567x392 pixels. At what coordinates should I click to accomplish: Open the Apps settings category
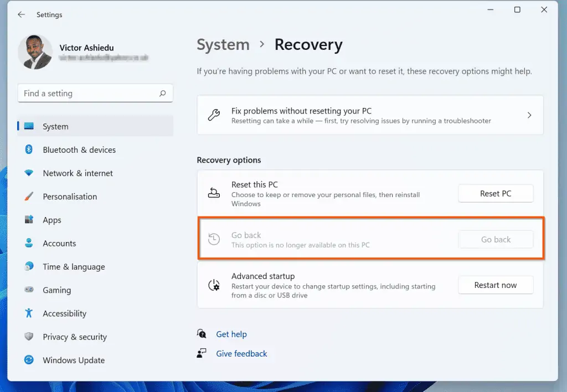(x=52, y=220)
